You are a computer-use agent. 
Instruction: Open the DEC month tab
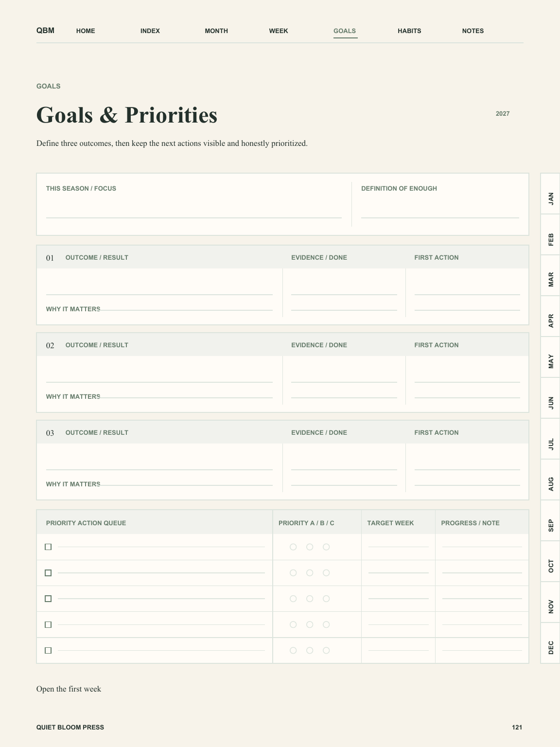[550, 643]
